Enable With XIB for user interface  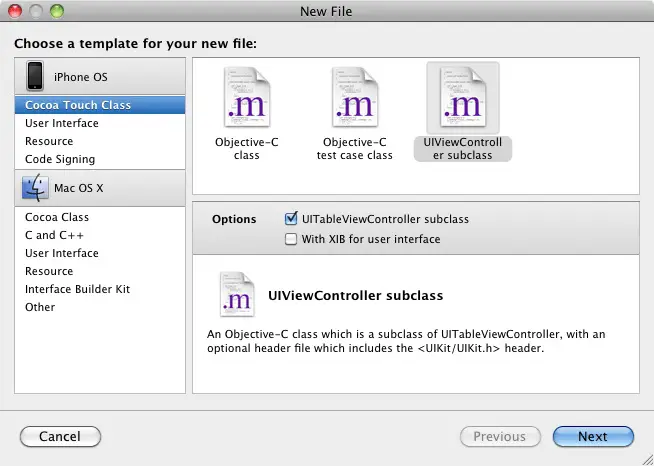tap(291, 239)
